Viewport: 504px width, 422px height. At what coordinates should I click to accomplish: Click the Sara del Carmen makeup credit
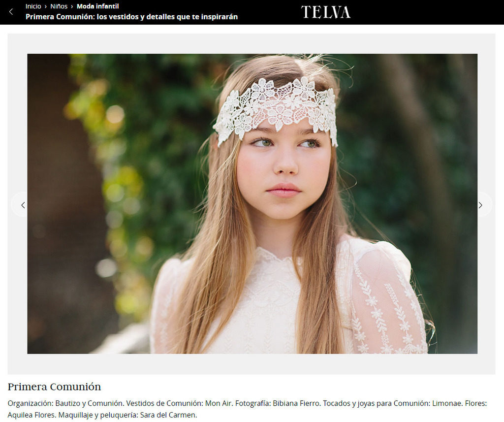tap(168, 415)
